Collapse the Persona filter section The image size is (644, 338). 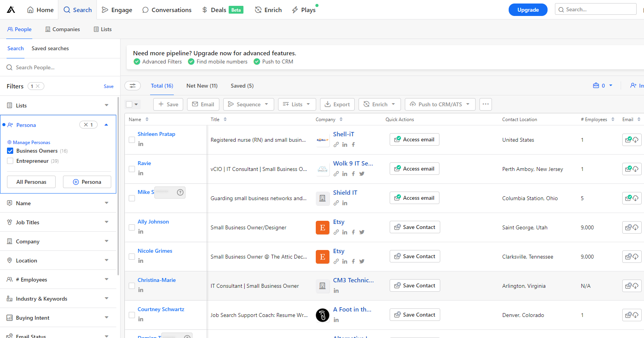106,125
